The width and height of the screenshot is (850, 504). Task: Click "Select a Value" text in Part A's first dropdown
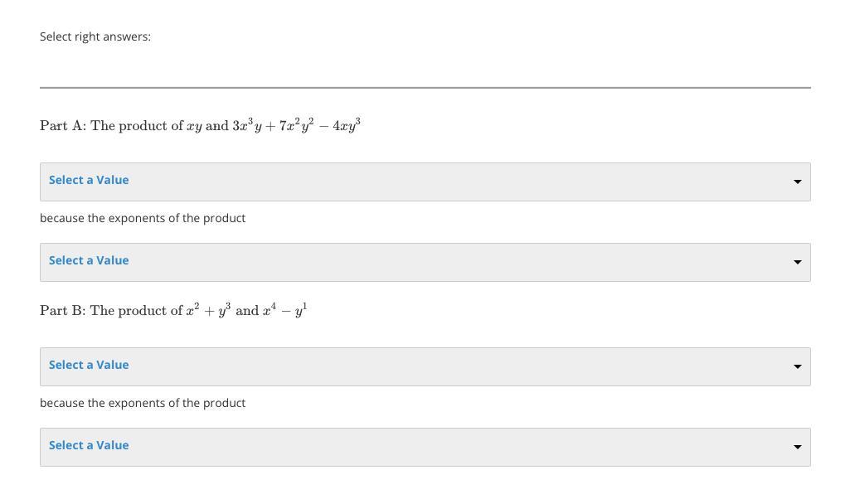[x=89, y=180]
